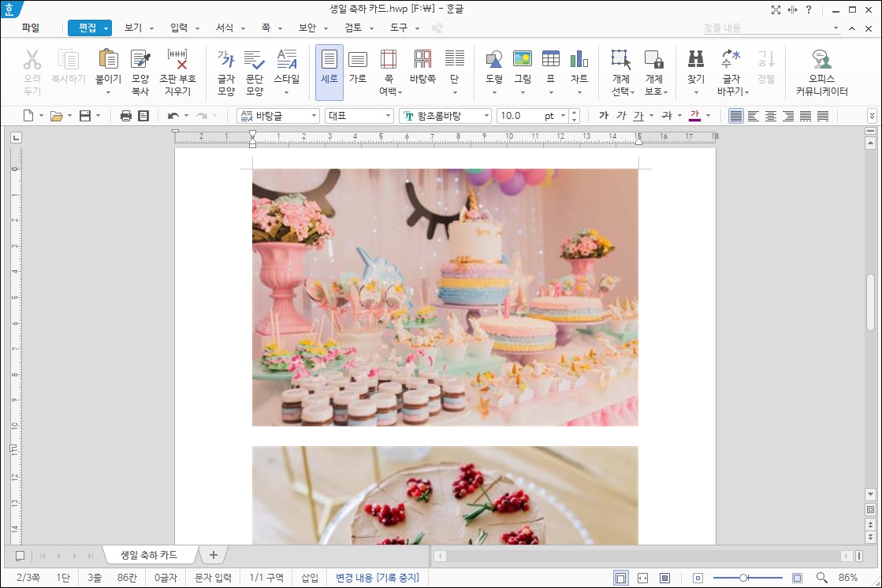The height and width of the screenshot is (588, 882).
Task: Expand the 편집 tab dropdown arrow
Action: [x=106, y=28]
